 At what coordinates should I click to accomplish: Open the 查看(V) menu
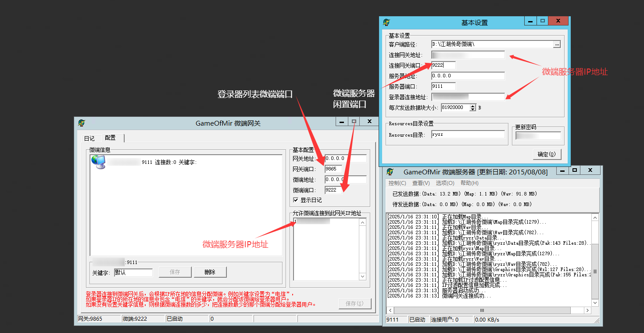click(x=420, y=183)
